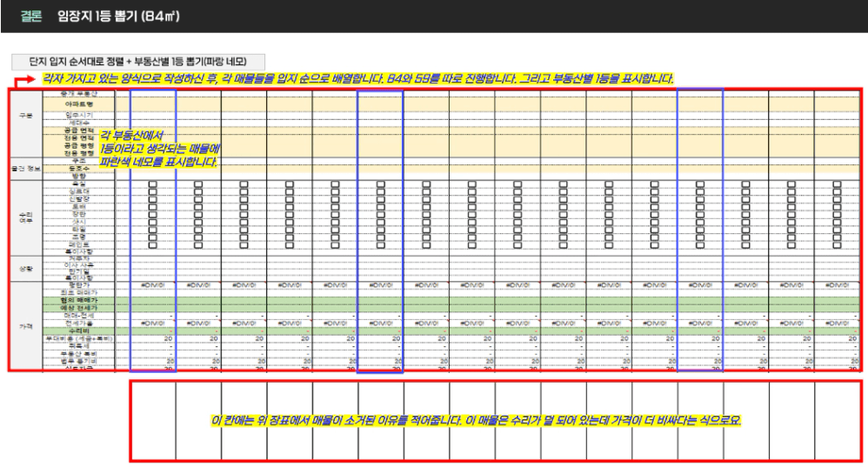Click the 방향 row label
This screenshot has height=467, width=868.
coord(78,176)
